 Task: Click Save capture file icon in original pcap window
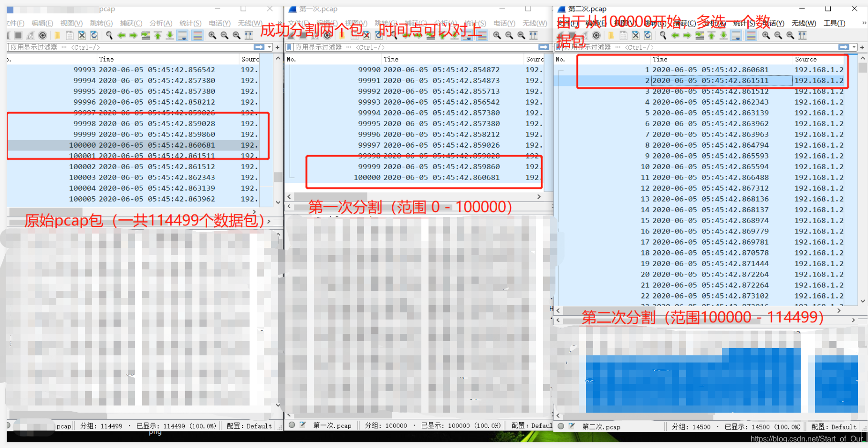(x=70, y=35)
